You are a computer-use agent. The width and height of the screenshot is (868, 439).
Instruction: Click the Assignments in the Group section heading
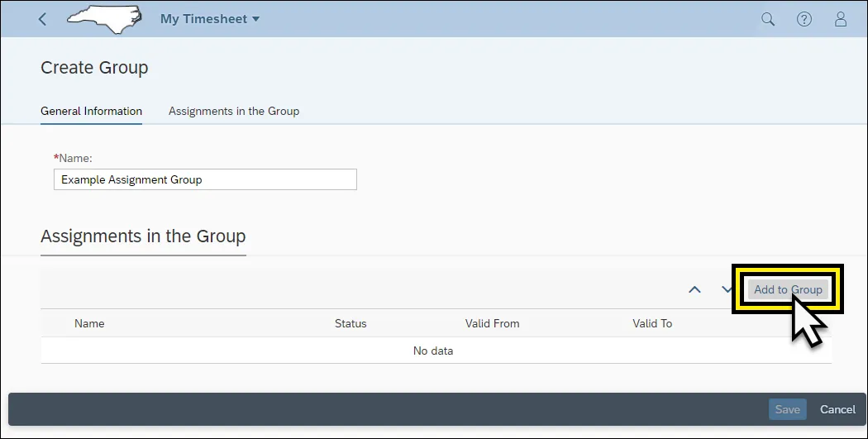(x=143, y=236)
